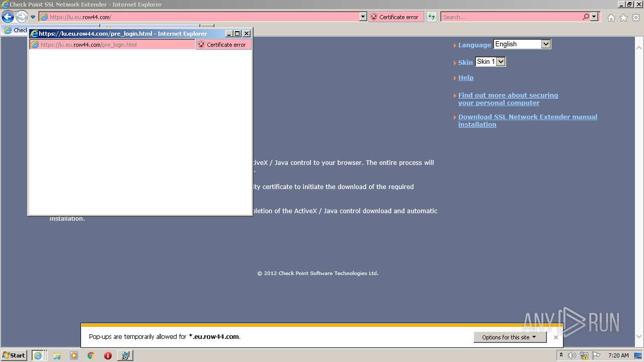Expand the address bar autocomplete dropdown

click(x=363, y=17)
